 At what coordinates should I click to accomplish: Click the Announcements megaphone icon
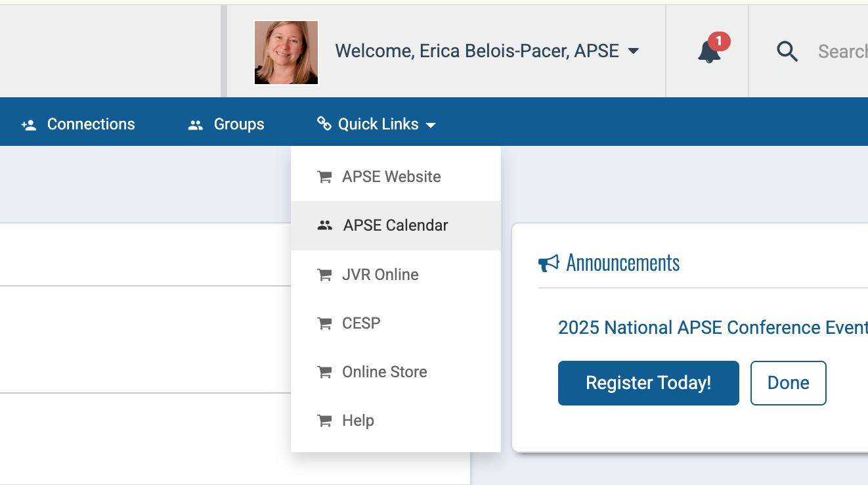tap(548, 264)
